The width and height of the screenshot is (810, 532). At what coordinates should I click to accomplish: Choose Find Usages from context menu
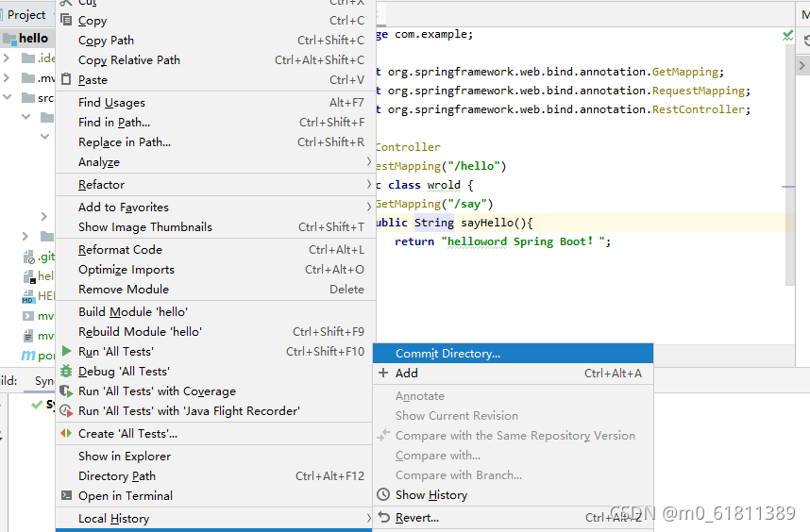[215, 103]
